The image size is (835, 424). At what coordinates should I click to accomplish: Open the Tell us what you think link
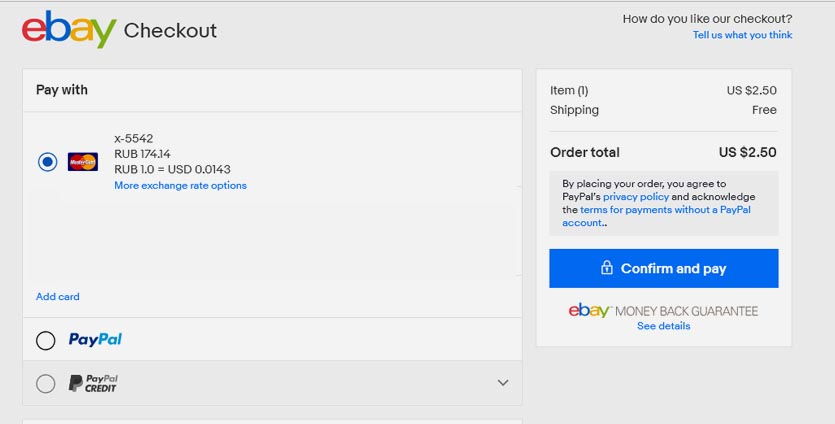point(742,35)
